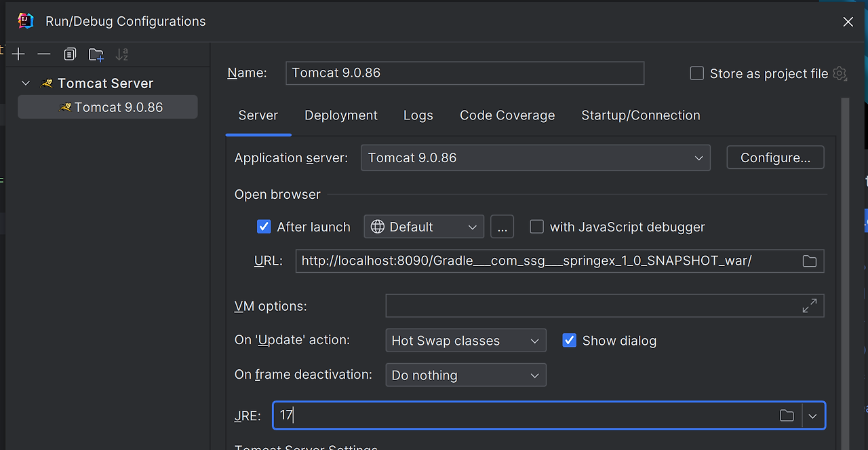The width and height of the screenshot is (868, 450).
Task: Enable Store as project file
Action: (x=696, y=73)
